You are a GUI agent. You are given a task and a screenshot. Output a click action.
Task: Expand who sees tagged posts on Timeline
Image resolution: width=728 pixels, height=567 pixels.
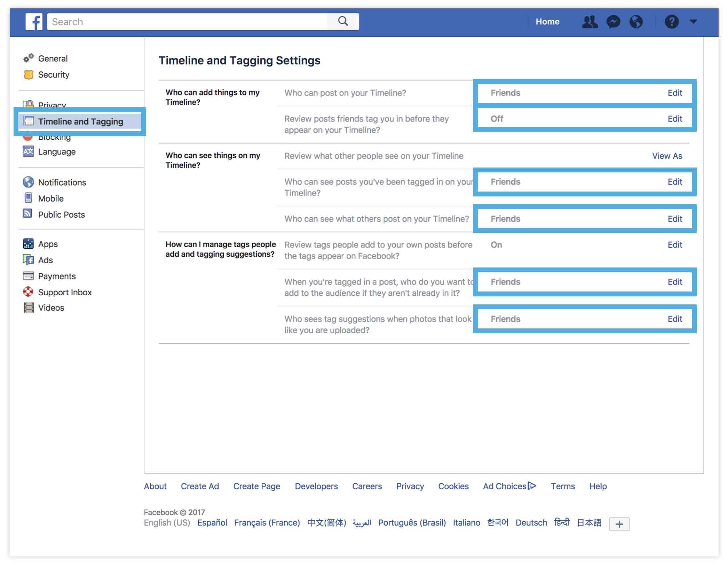tap(675, 181)
